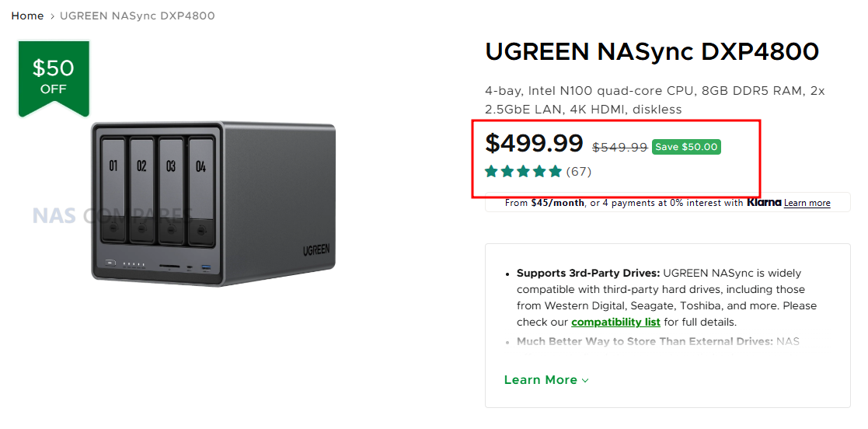Click the breadcrumb arrow separator after Home
868x429 pixels.
click(x=52, y=16)
